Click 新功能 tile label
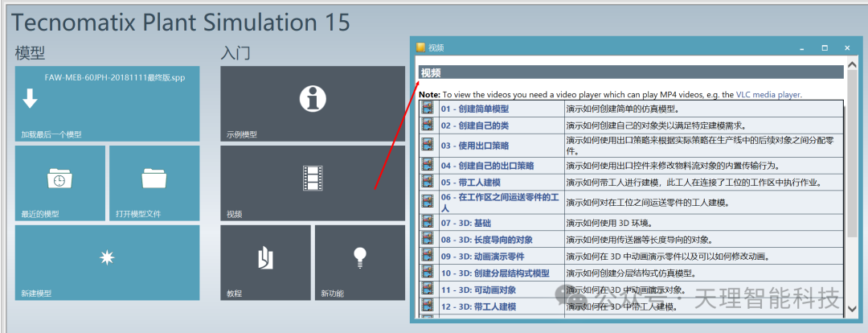 (332, 293)
